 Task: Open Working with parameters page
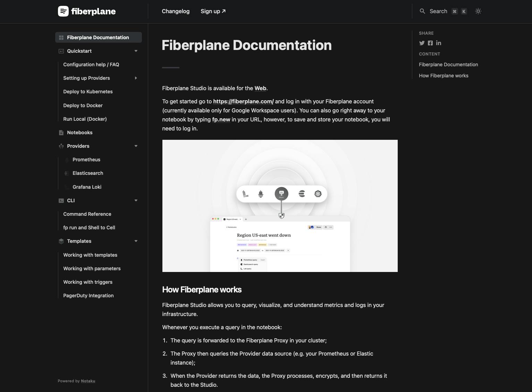point(92,269)
